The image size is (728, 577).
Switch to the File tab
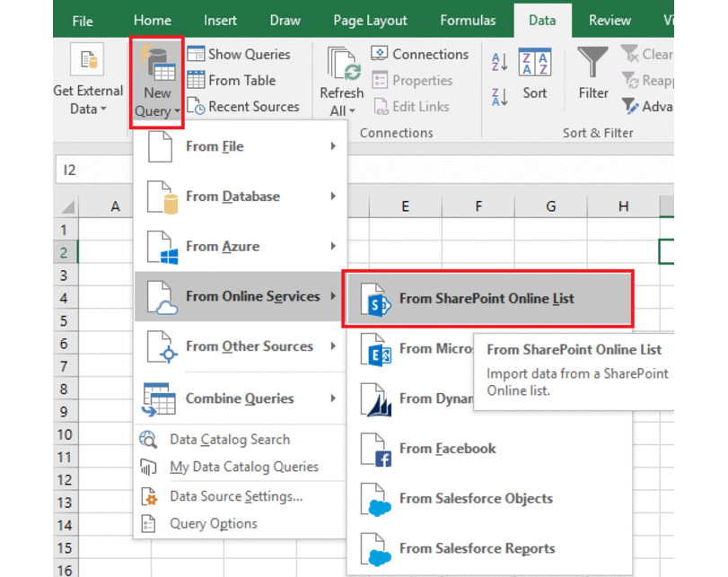click(83, 21)
